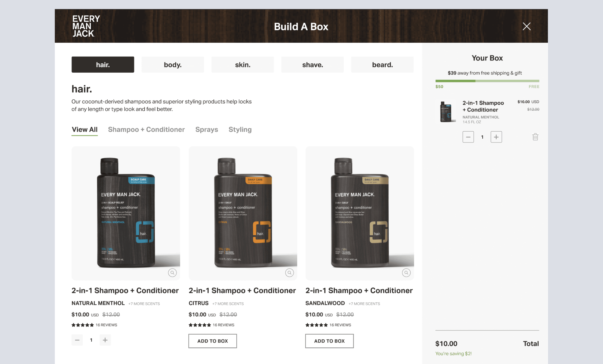Expand +7 more scents for Sandalwood
The width and height of the screenshot is (603, 364).
(364, 304)
